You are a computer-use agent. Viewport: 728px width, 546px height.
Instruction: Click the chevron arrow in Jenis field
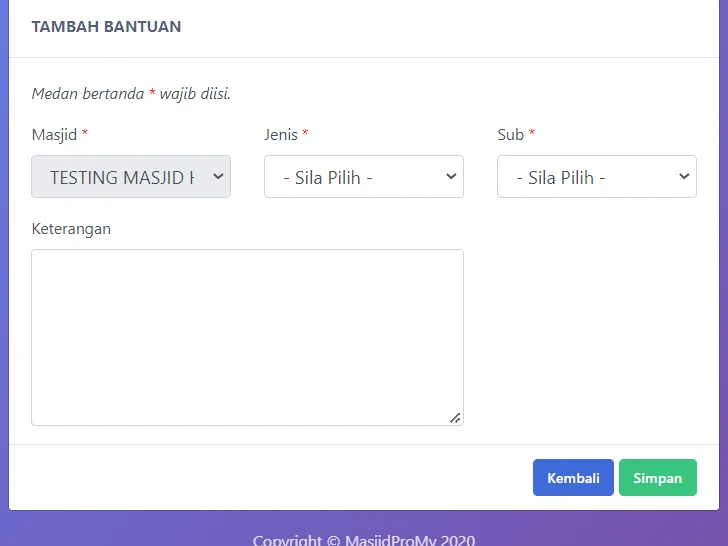tap(451, 177)
